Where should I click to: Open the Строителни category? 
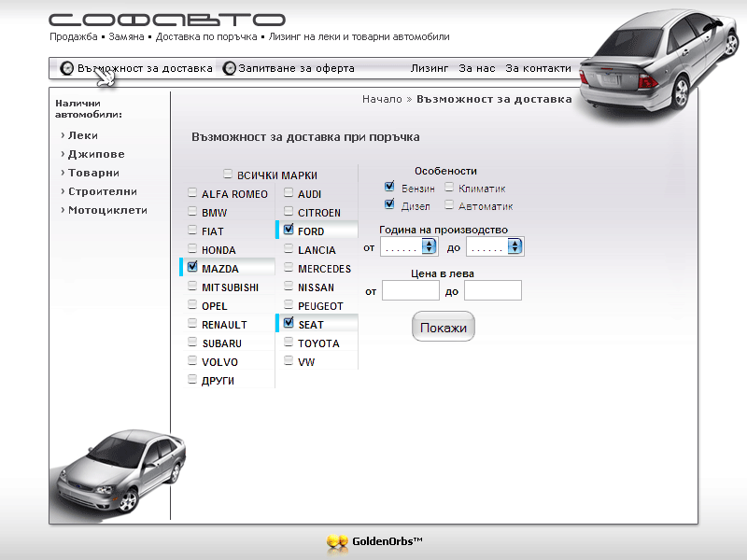pos(103,191)
